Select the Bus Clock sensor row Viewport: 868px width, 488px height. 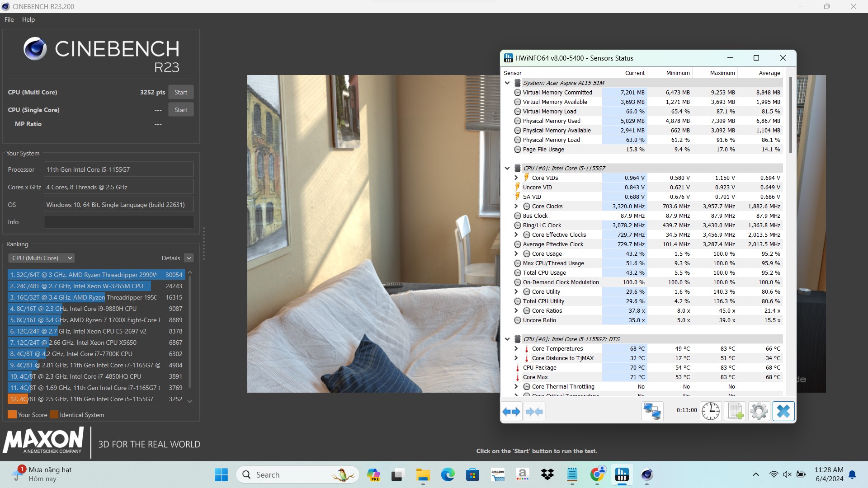648,216
